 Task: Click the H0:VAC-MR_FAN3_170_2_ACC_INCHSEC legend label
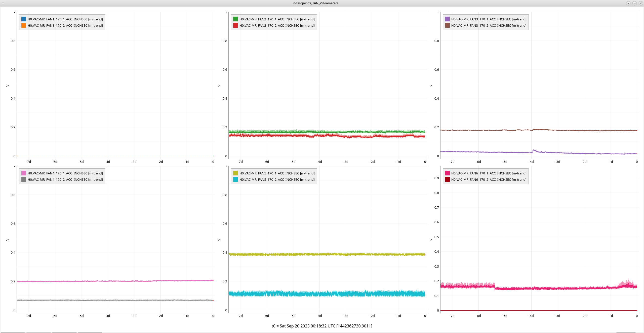[489, 25]
